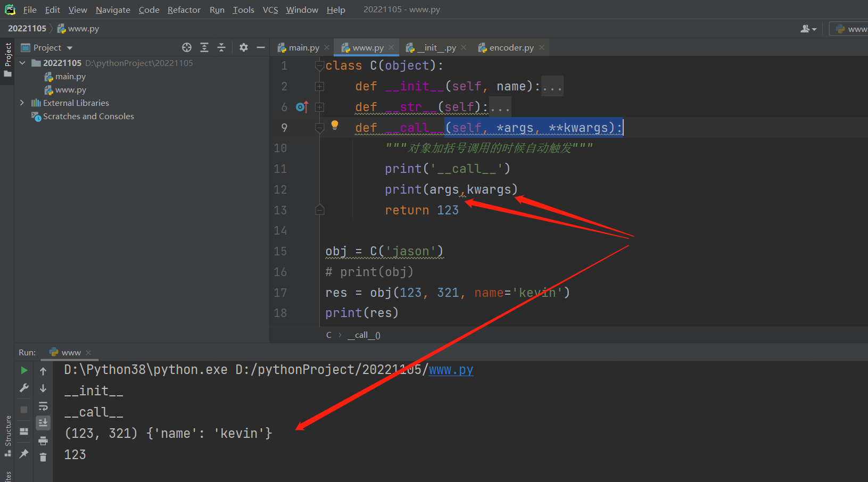Expand all items in Project tree
This screenshot has height=482, width=868.
pyautogui.click(x=204, y=47)
